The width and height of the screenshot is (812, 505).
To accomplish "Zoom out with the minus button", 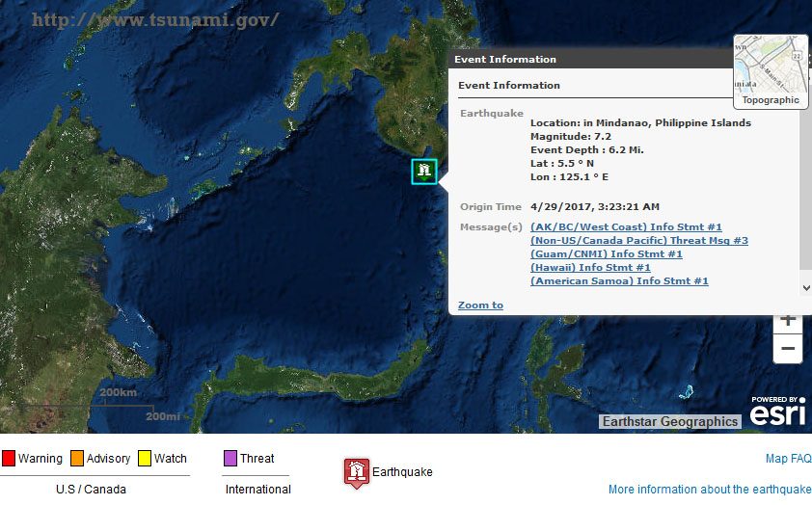I will (x=788, y=349).
